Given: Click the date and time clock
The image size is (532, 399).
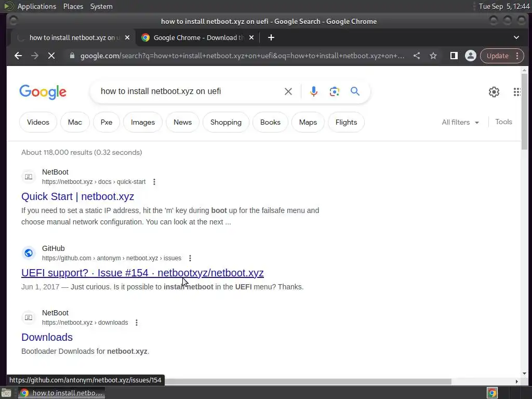Looking at the screenshot, I should tap(504, 6).
